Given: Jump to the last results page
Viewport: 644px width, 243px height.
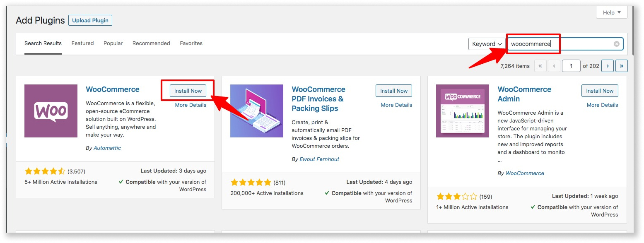Looking at the screenshot, I should tap(622, 66).
